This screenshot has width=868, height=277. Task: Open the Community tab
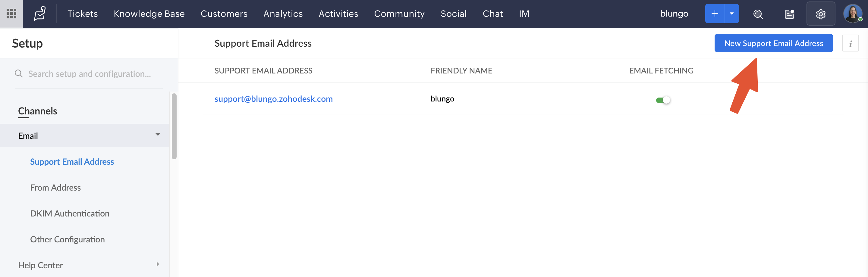[x=399, y=14]
